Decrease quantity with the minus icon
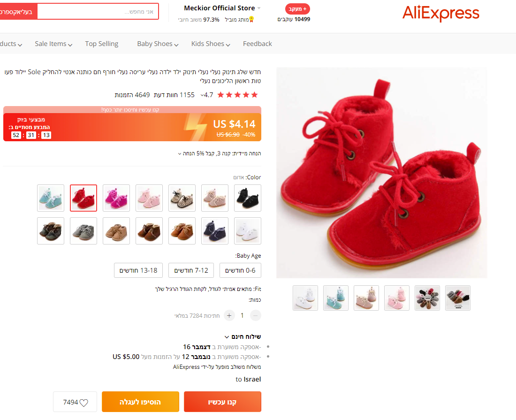This screenshot has height=420, width=516. (255, 315)
